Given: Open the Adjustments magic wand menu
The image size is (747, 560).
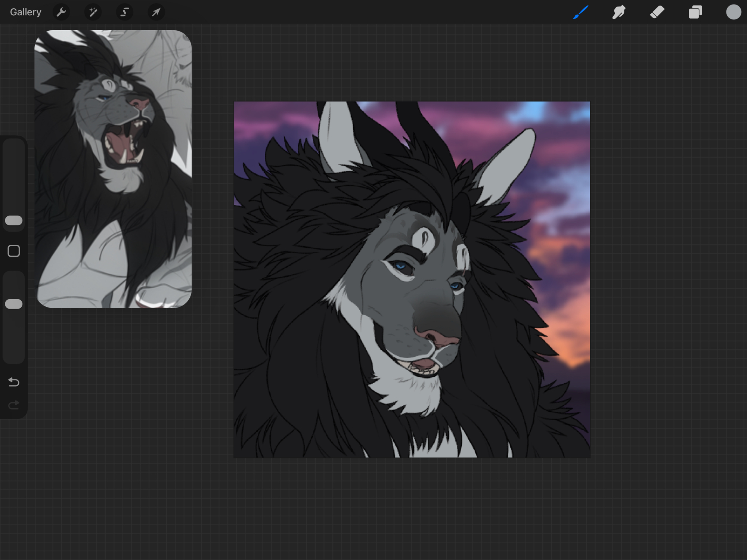Looking at the screenshot, I should click(93, 12).
